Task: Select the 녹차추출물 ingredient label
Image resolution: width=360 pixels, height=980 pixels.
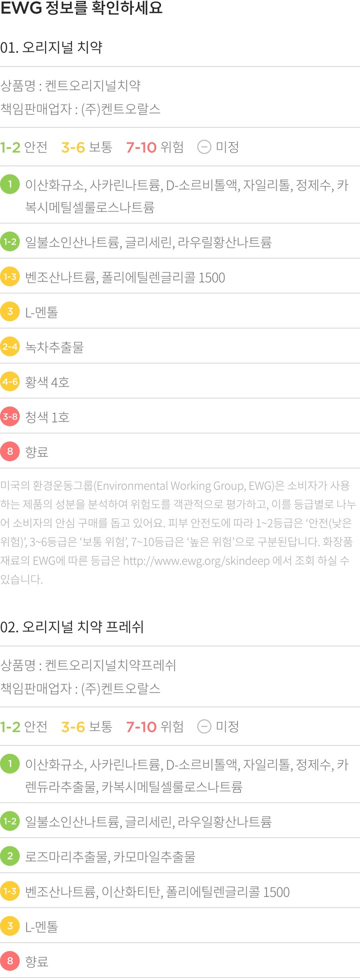Action: pyautogui.click(x=54, y=347)
